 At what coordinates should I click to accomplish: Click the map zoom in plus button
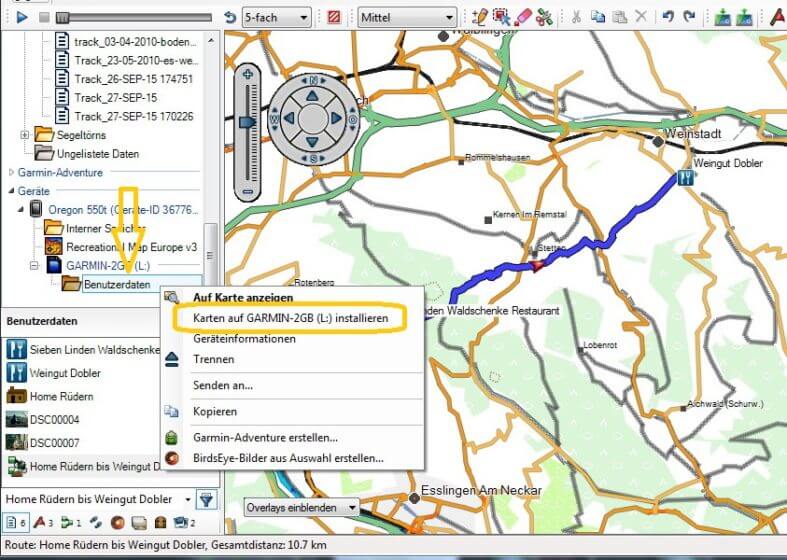click(x=247, y=74)
